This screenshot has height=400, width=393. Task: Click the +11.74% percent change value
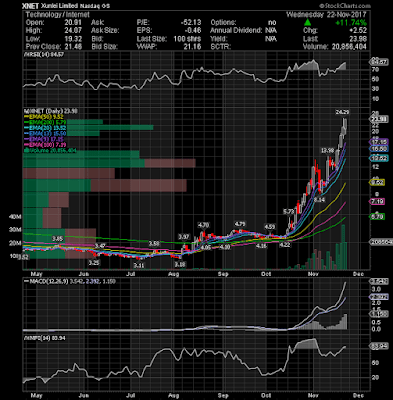(x=351, y=23)
